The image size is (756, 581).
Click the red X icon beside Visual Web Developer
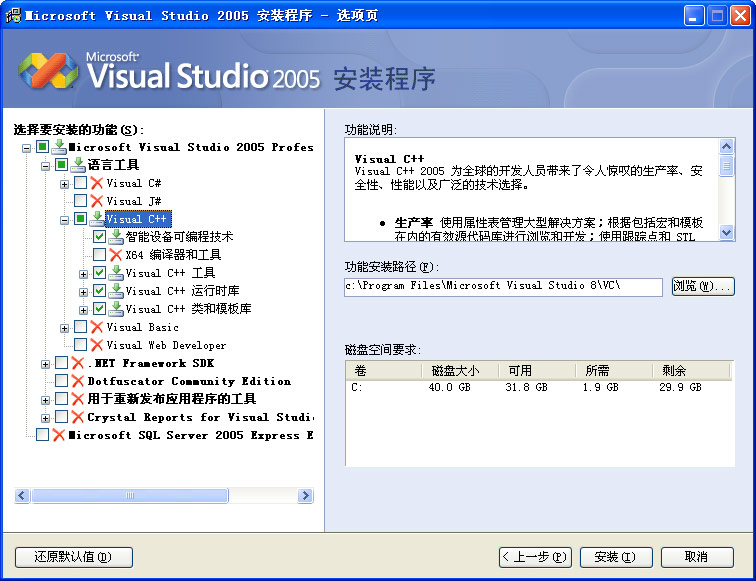point(97,345)
